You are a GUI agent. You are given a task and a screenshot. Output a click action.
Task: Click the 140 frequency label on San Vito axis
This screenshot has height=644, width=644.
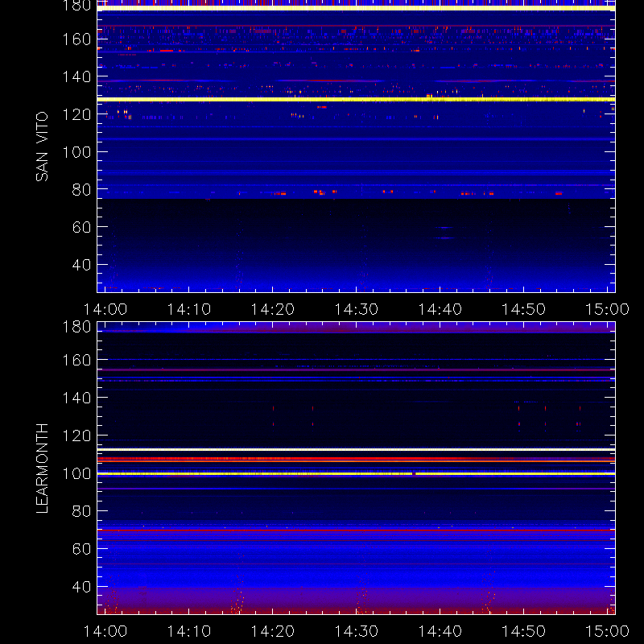tap(76, 76)
